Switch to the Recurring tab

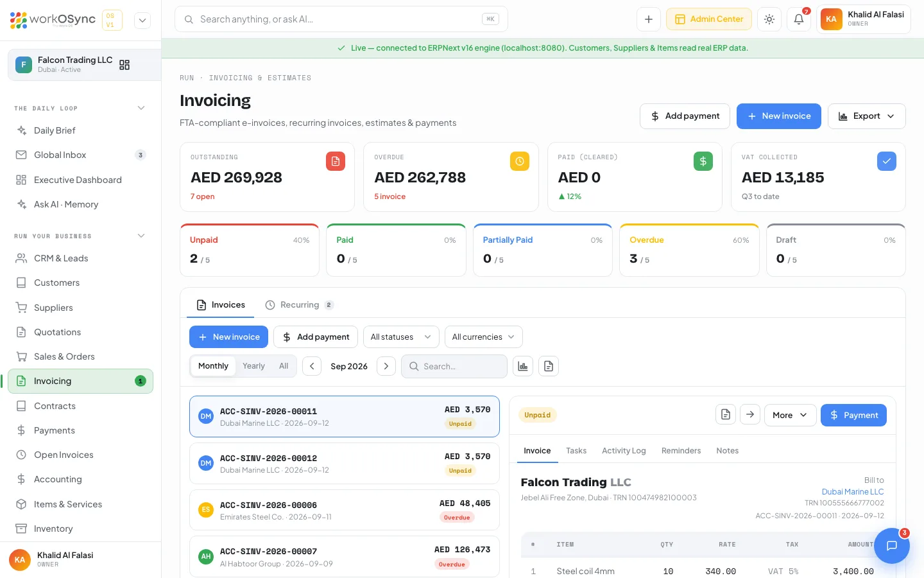(300, 305)
